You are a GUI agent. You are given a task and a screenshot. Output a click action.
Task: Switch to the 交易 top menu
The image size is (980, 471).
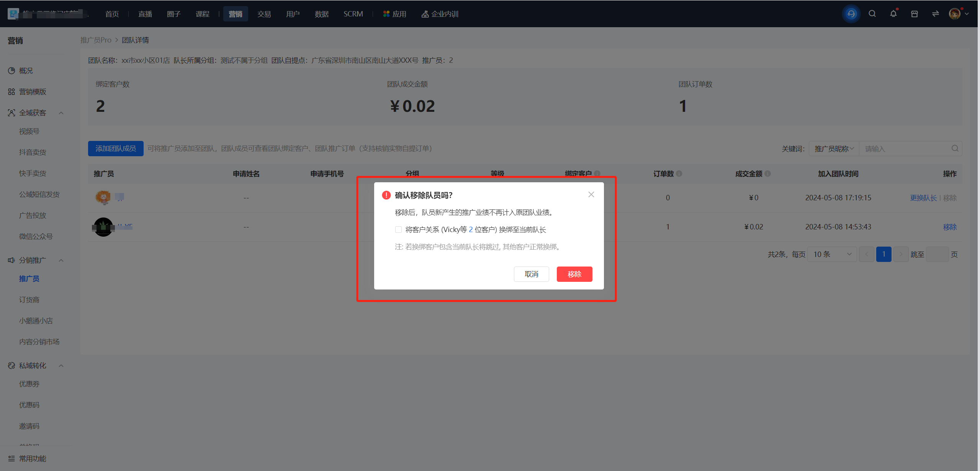264,14
